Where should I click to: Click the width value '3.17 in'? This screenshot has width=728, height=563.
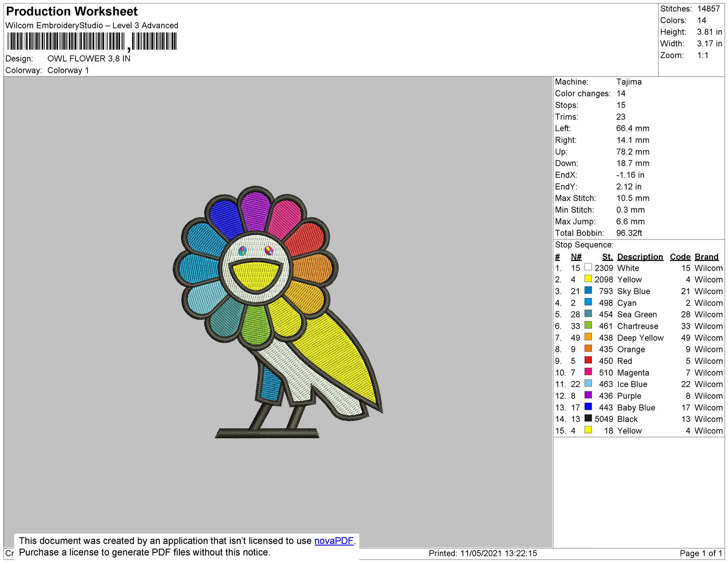(709, 44)
